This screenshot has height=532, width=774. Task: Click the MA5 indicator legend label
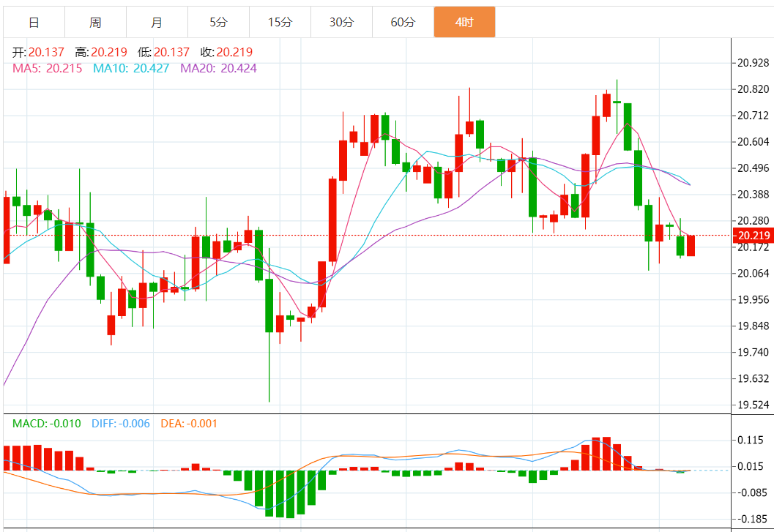click(48, 68)
